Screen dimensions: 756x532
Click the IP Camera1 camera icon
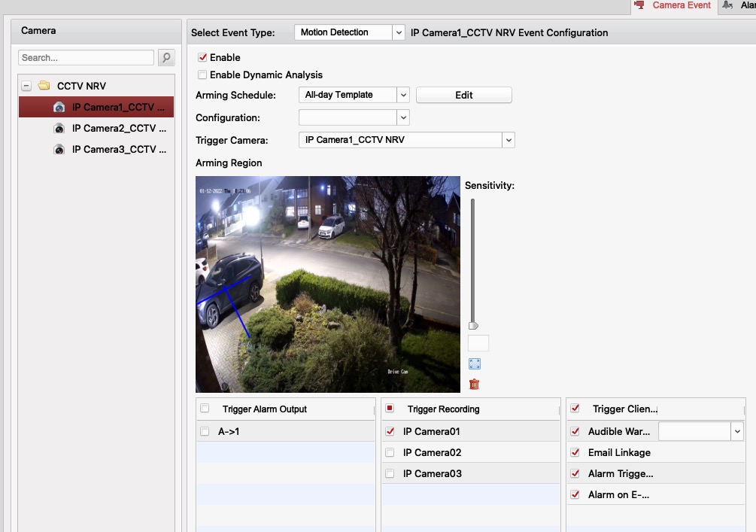[x=59, y=108]
